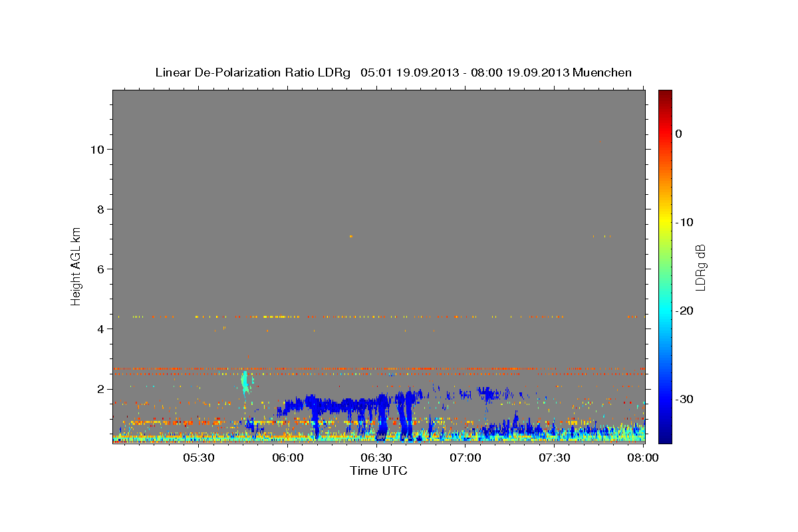This screenshot has height=532, width=798.
Task: Click the green middle section of the colorbar
Action: [x=665, y=266]
